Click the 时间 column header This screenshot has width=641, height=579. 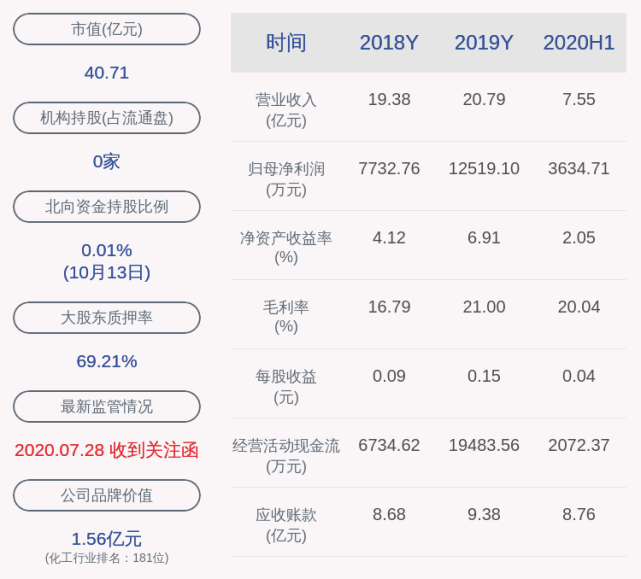(x=286, y=43)
